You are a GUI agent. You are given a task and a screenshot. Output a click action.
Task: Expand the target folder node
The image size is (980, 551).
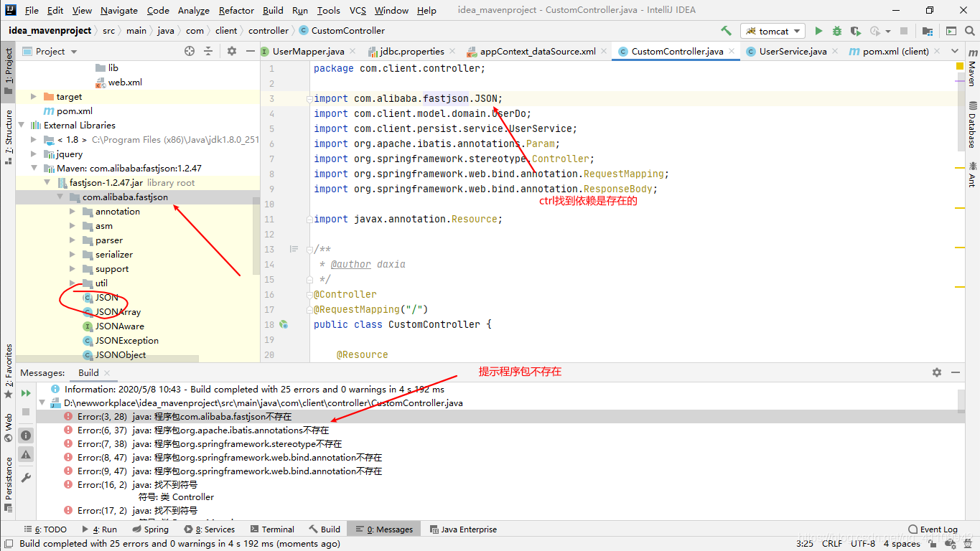click(33, 96)
